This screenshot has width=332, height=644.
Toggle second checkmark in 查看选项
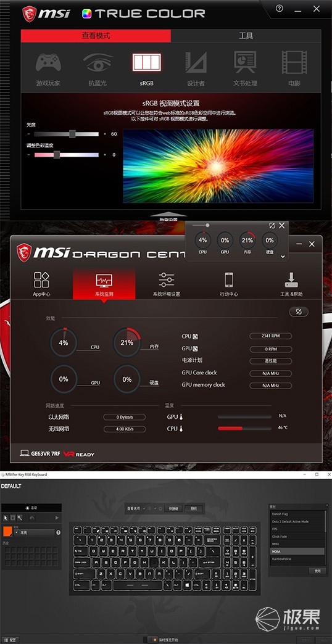pyautogui.click(x=155, y=508)
